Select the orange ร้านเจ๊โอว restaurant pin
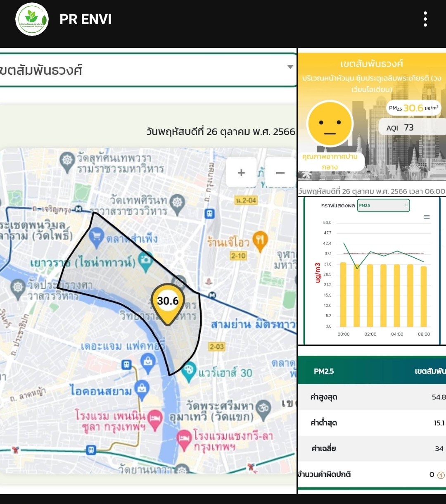Image resolution: width=446 pixels, height=504 pixels. pyautogui.click(x=260, y=240)
